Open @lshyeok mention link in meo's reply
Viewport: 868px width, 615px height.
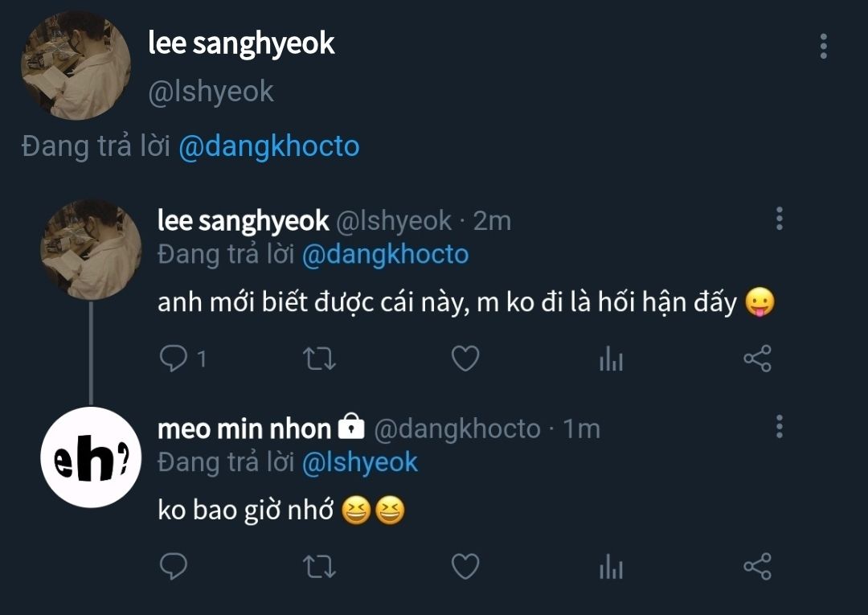click(x=360, y=461)
